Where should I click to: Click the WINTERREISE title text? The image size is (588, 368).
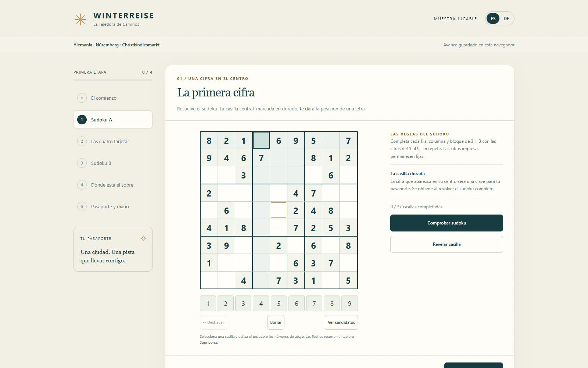click(123, 16)
